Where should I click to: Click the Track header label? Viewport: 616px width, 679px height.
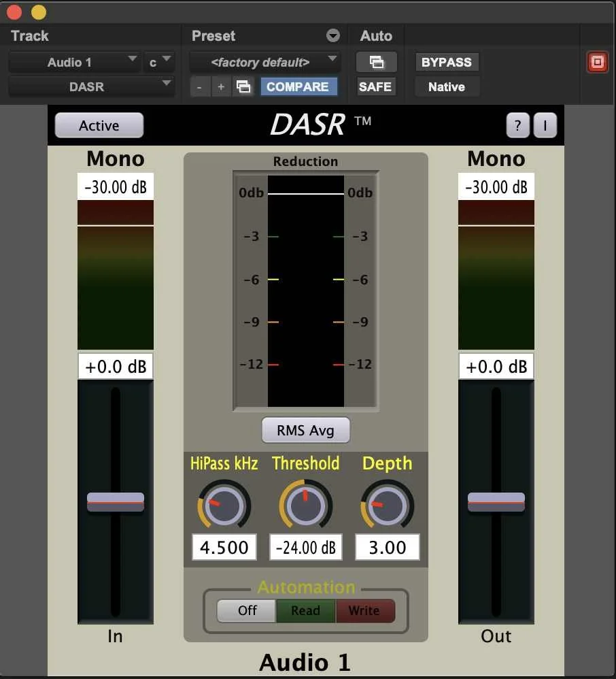click(29, 36)
